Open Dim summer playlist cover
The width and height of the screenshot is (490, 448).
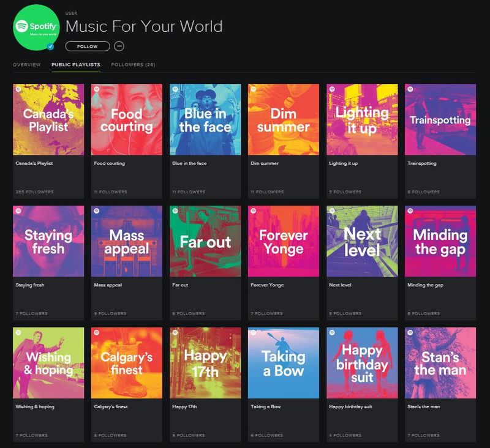click(x=284, y=119)
